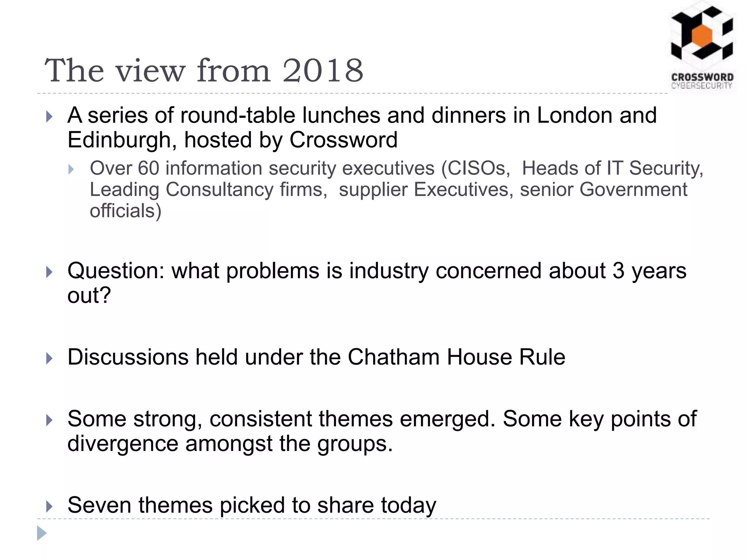Click bullet arrow beside "Some strong, consistent themes"
The height and width of the screenshot is (560, 747).
tap(49, 420)
